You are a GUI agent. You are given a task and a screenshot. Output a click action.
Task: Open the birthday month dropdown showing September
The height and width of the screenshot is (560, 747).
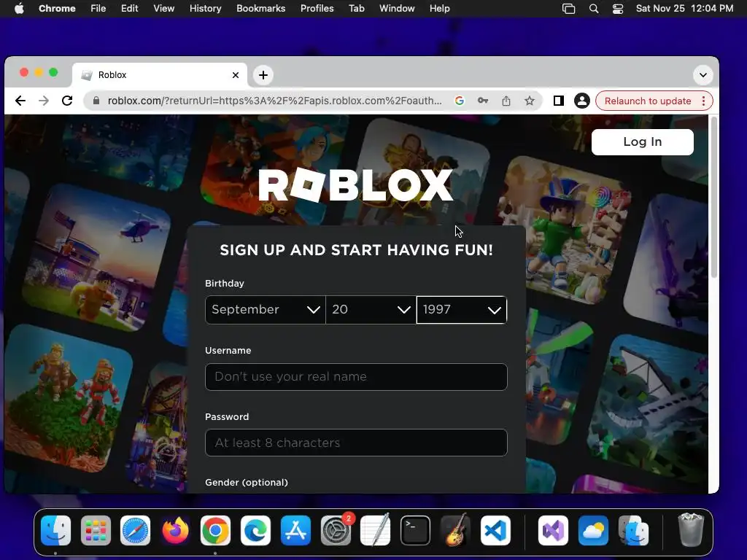(266, 309)
